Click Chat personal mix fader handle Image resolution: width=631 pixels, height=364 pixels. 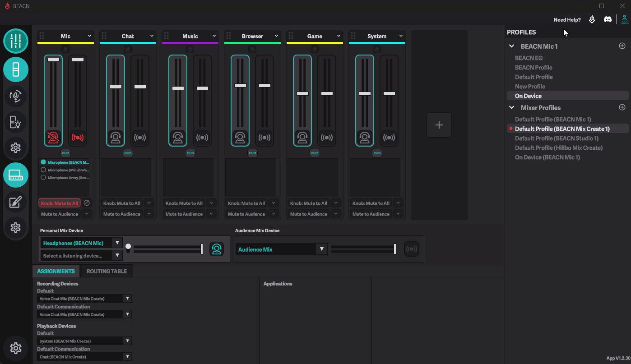116,87
